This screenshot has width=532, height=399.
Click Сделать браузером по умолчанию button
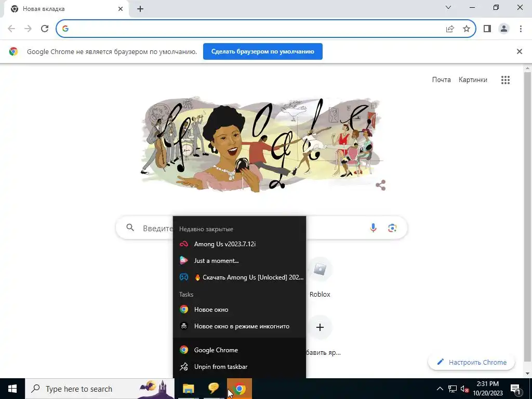click(262, 51)
